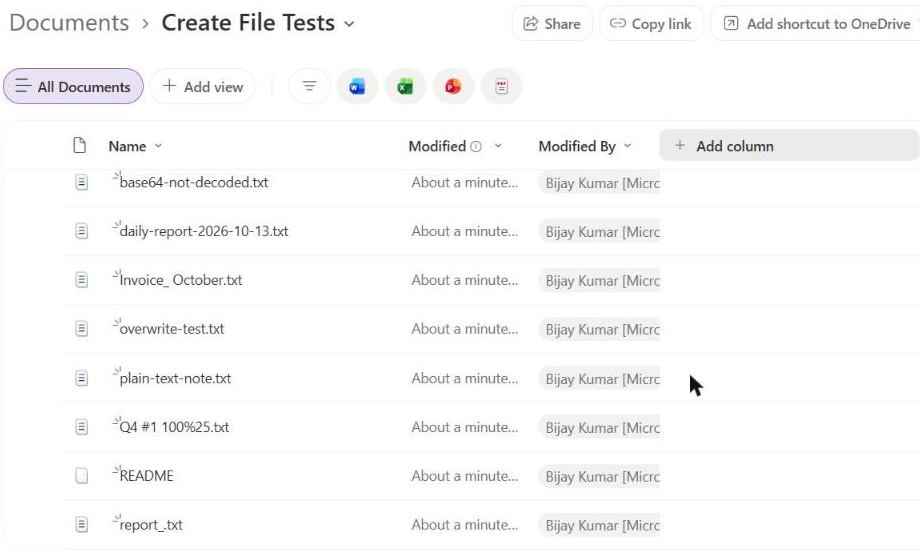The width and height of the screenshot is (920, 550).
Task: Filter by Word documents icon
Action: (x=357, y=87)
